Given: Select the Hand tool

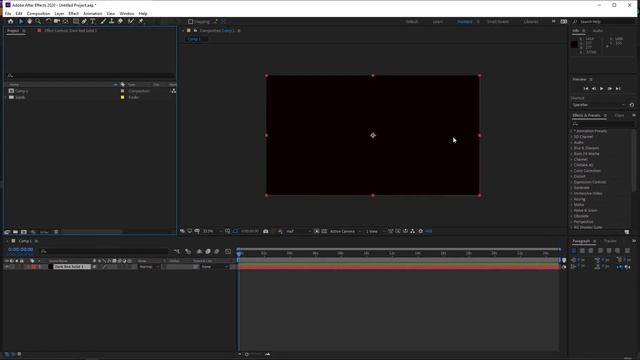Looking at the screenshot, I should pyautogui.click(x=29, y=21).
